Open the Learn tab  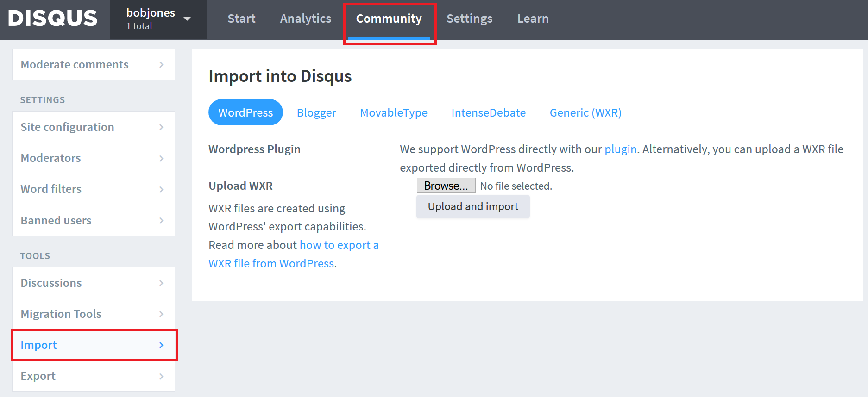[x=533, y=19]
